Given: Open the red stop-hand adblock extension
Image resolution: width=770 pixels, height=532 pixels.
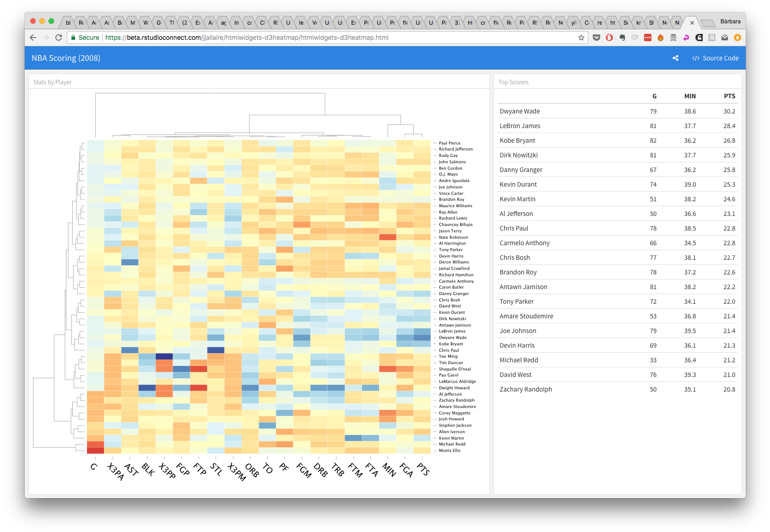Looking at the screenshot, I should 609,38.
